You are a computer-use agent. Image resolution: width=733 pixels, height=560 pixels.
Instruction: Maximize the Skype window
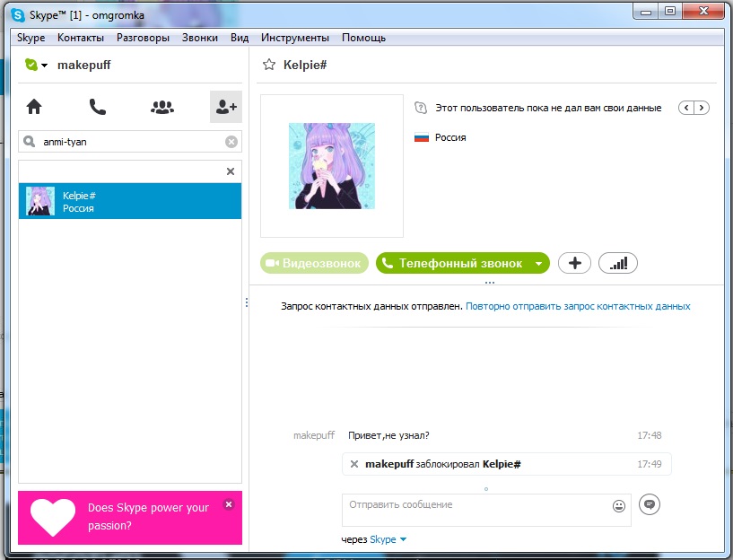(670, 12)
